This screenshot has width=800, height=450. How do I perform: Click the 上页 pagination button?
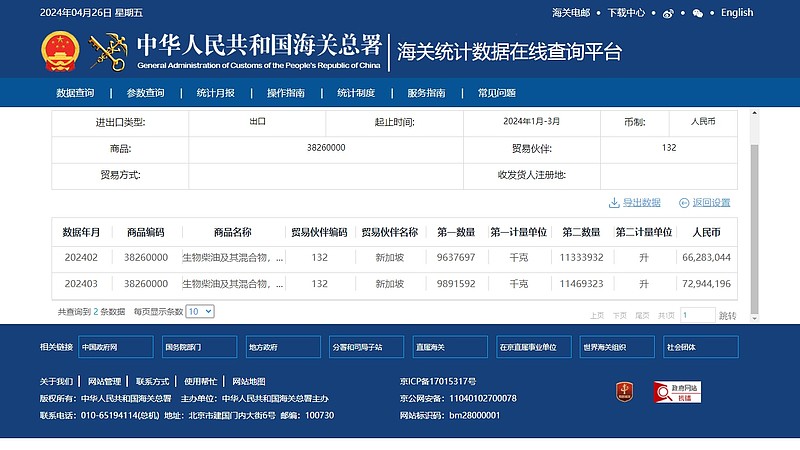(x=597, y=316)
